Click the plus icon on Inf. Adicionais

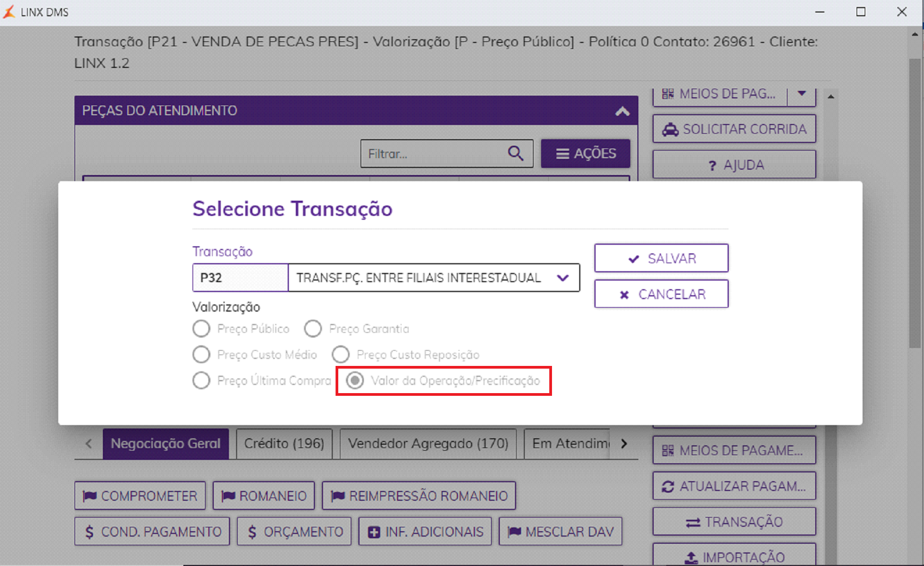coord(374,532)
